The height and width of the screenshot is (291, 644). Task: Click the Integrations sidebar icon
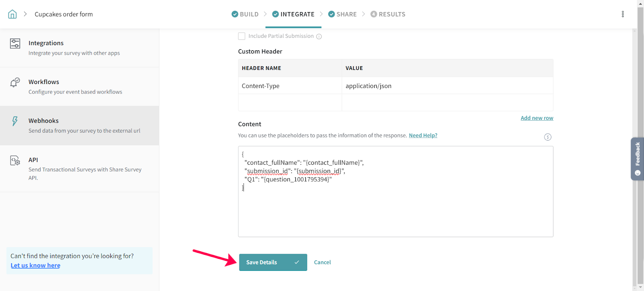15,44
